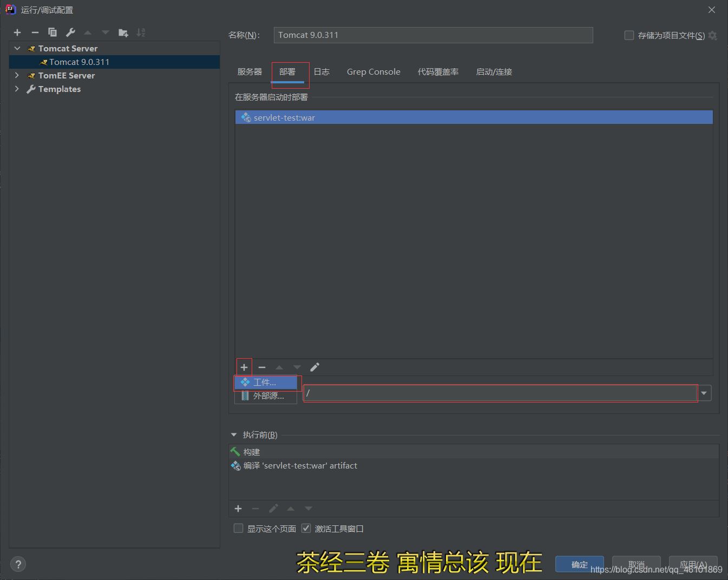Click the settings gear beside store as project file
728x580 pixels.
pos(713,35)
